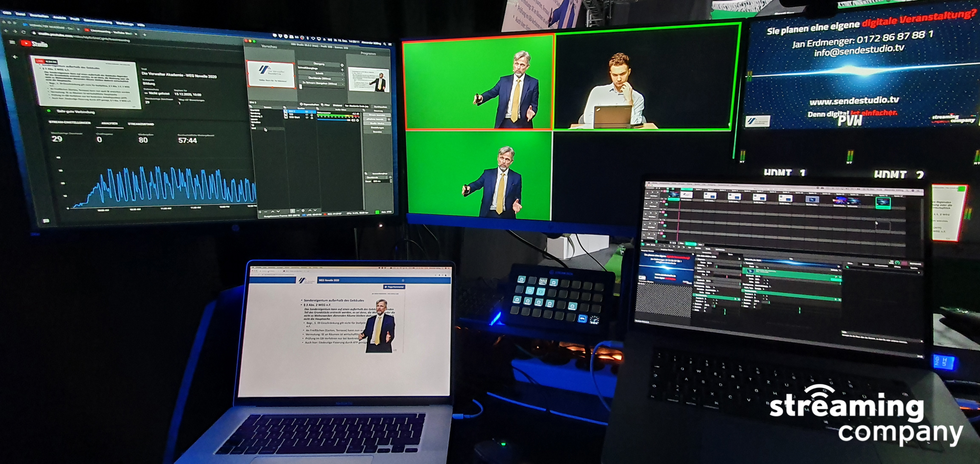
Task: Move the scene down with the arrow
Action: [278, 211]
